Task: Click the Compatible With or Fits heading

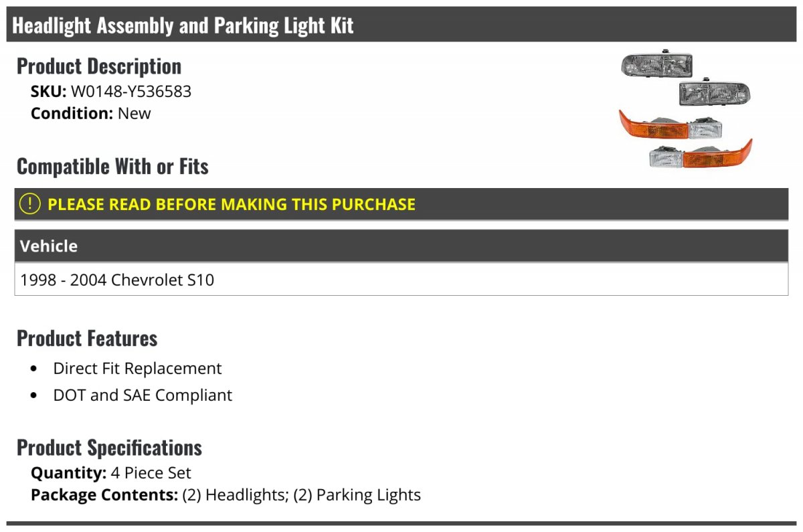Action: pyautogui.click(x=112, y=166)
